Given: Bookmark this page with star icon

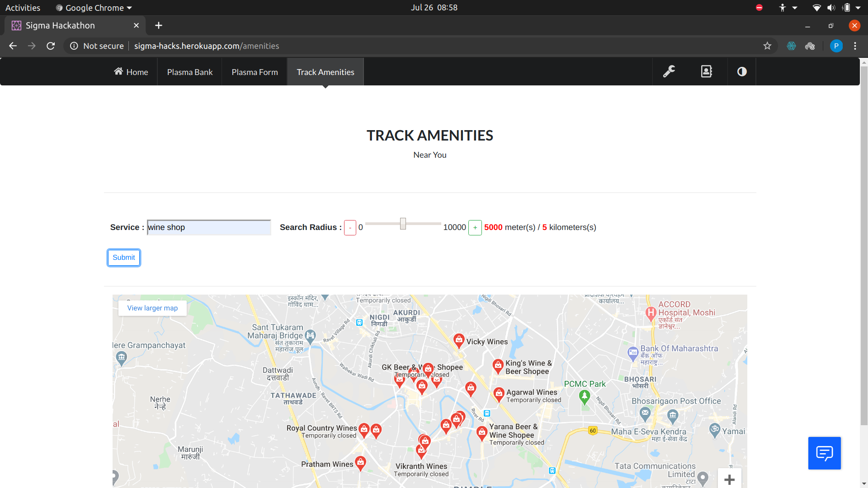Looking at the screenshot, I should tap(767, 46).
